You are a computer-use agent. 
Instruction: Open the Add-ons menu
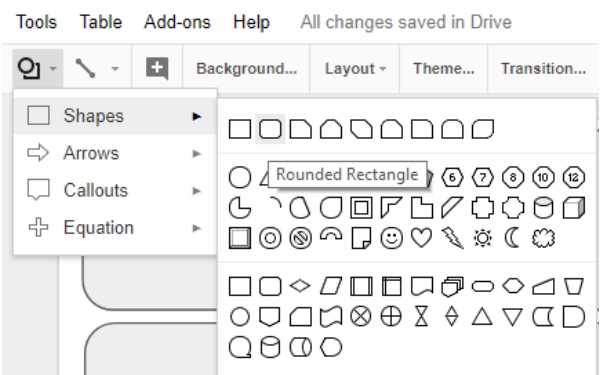tap(177, 22)
